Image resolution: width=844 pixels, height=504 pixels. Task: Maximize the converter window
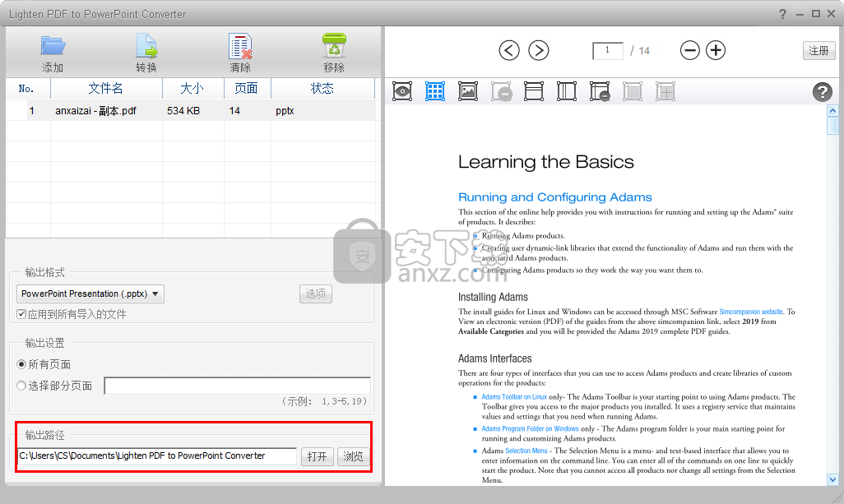coord(816,14)
